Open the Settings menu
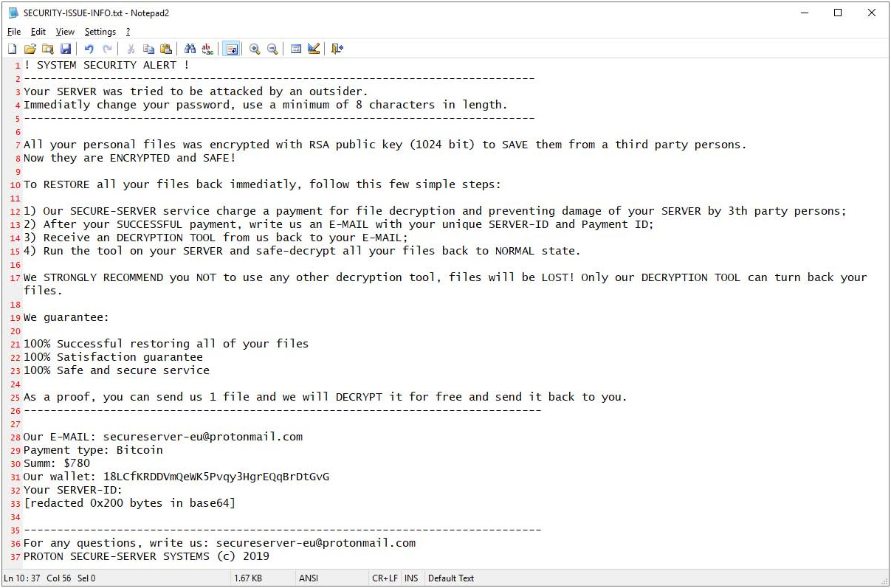Viewport: 891px width, 588px height. point(100,32)
